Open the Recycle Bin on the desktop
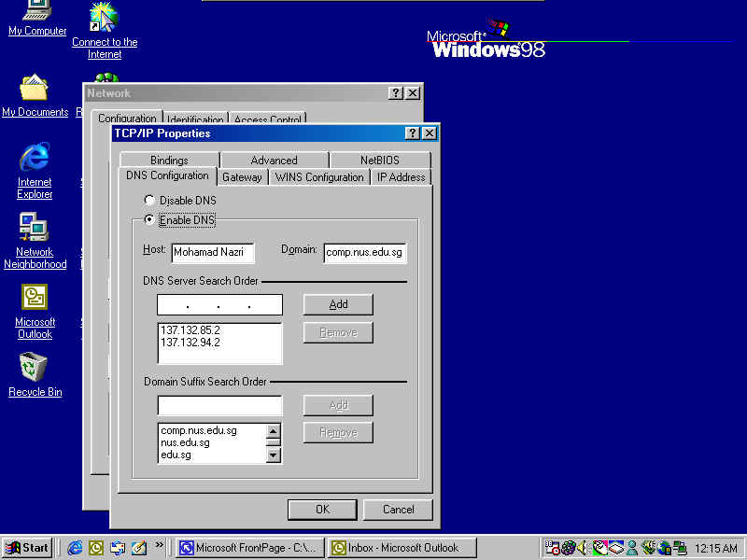747x560 pixels. coord(35,374)
